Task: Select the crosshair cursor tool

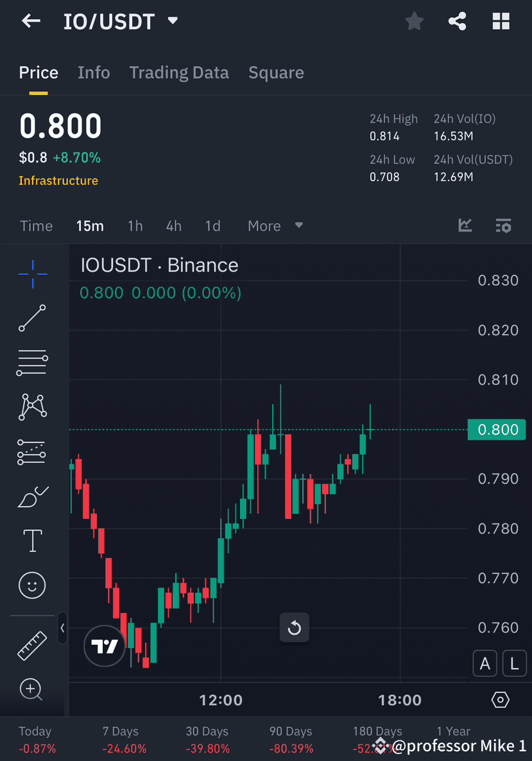Action: tap(32, 274)
